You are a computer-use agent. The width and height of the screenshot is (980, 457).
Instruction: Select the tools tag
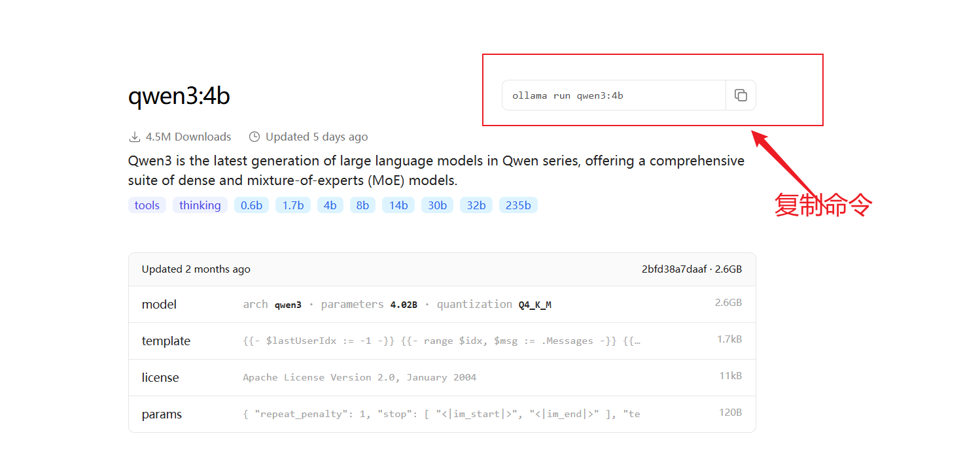point(147,205)
